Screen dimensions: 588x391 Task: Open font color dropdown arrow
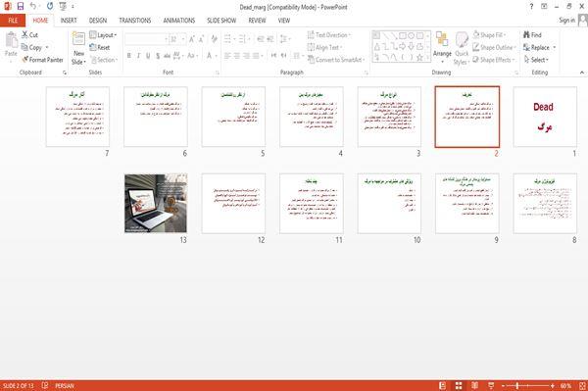tap(217, 56)
